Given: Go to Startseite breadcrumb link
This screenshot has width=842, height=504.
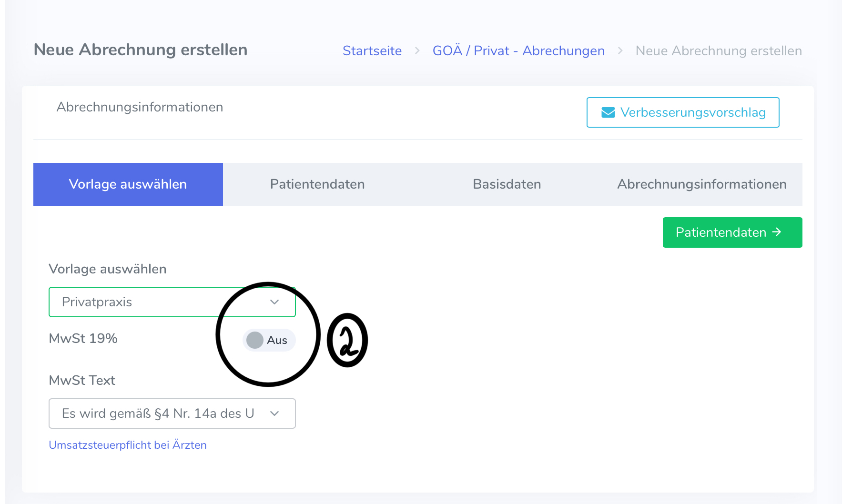Looking at the screenshot, I should click(x=372, y=50).
